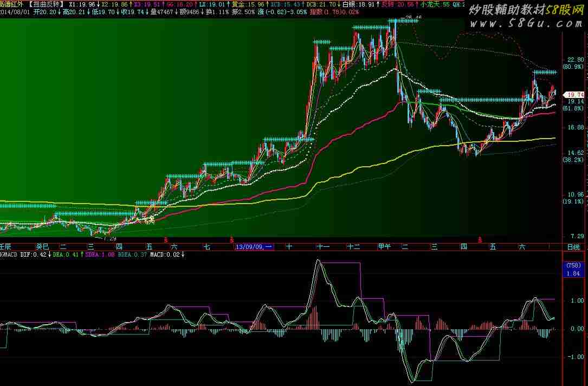This screenshot has height=386, width=588.
Task: Click the 七 month marker on the time axis
Action: 206,246
